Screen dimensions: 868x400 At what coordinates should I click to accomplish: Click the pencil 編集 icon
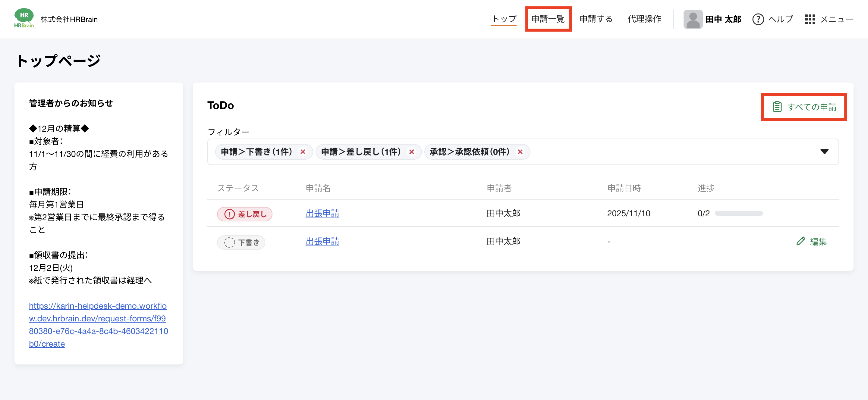pyautogui.click(x=800, y=241)
